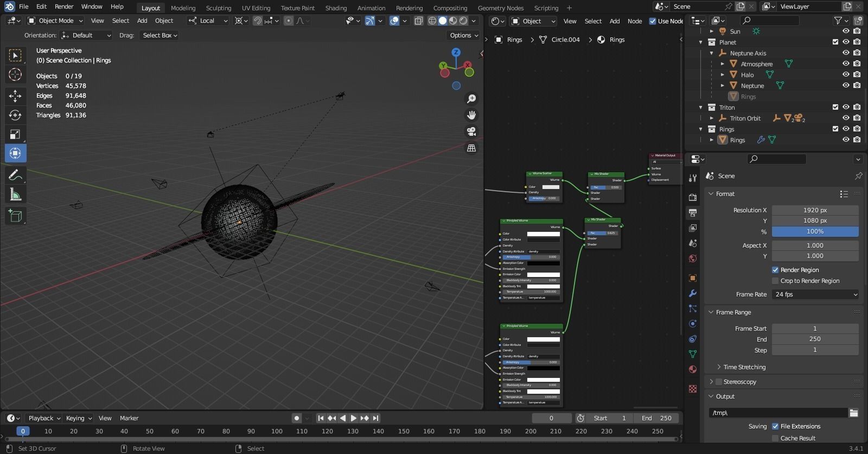868x454 pixels.
Task: Select the Measure tool
Action: tap(15, 194)
